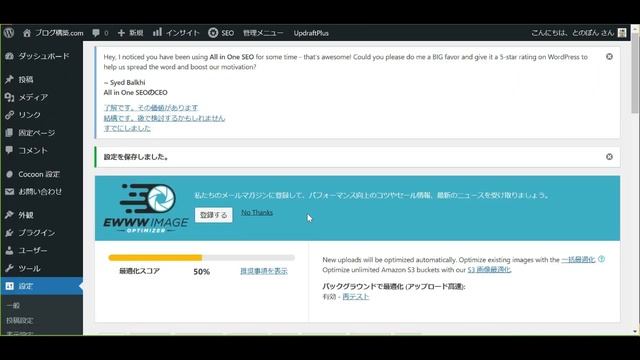This screenshot has width=640, height=360.
Task: Click scrollbar down arrow
Action: (635, 332)
